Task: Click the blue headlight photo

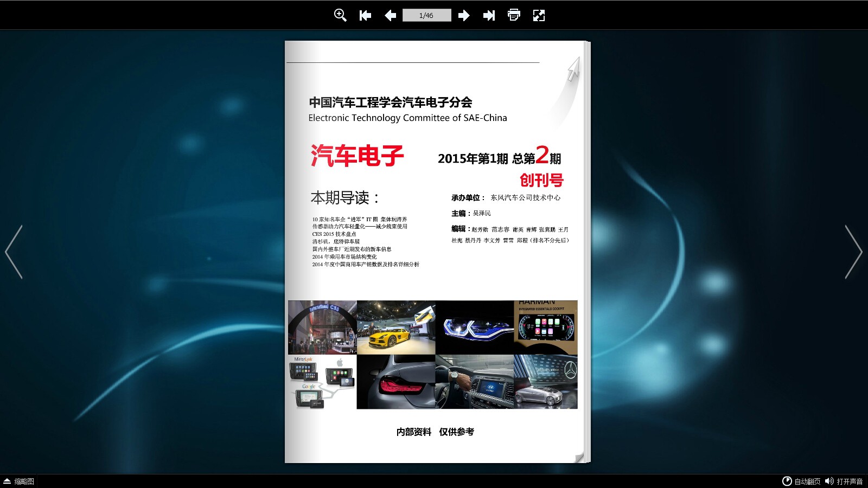Action: [x=475, y=328]
